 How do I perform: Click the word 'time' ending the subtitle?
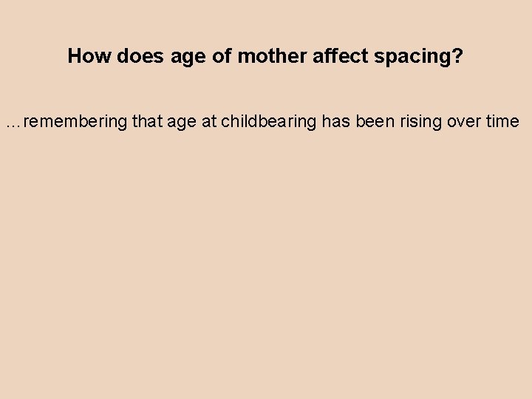502,122
